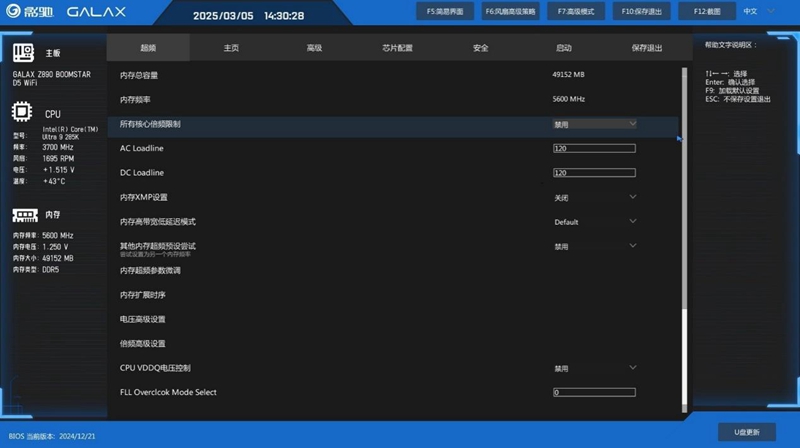Switch to the 芯片配置 tab

point(397,48)
